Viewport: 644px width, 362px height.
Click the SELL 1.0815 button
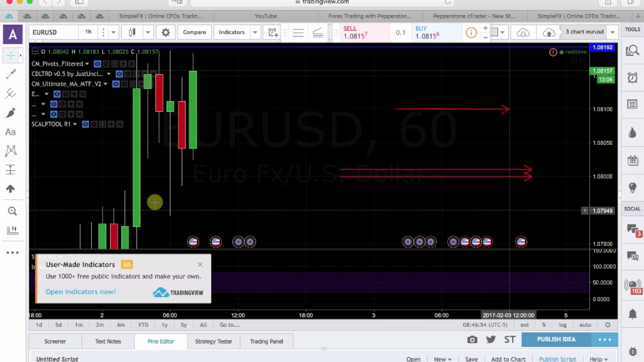point(365,33)
